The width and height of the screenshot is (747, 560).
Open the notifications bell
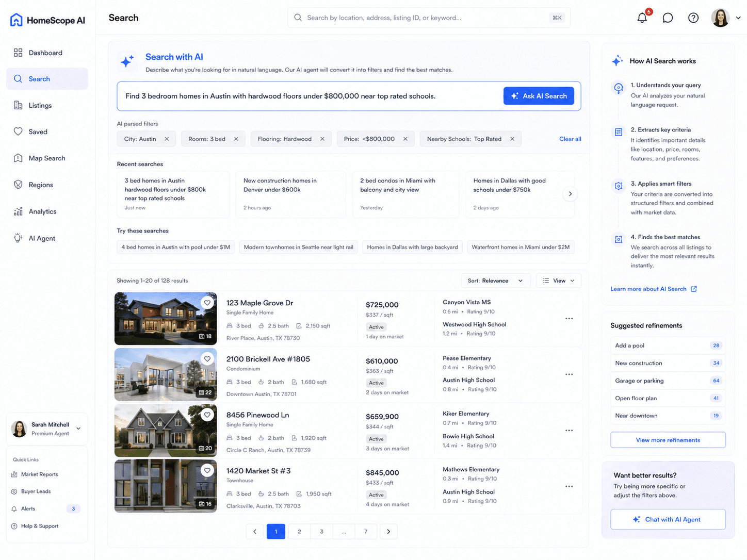tap(642, 18)
